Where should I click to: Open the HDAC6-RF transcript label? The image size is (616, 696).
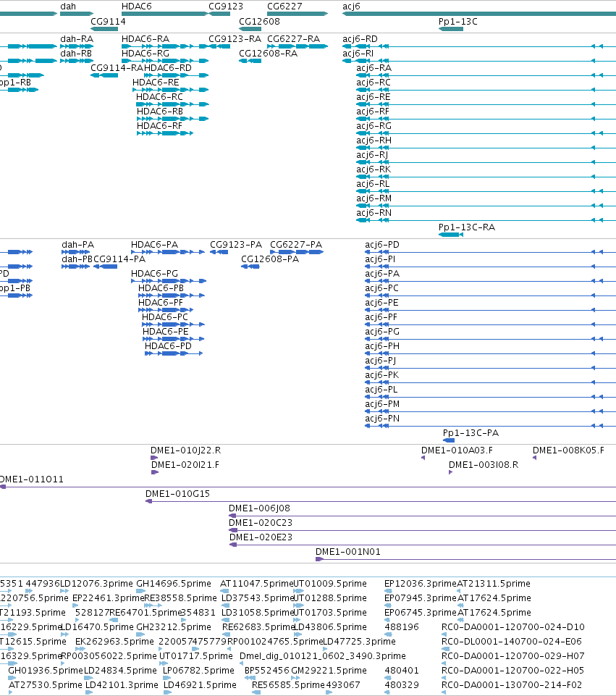coord(160,125)
